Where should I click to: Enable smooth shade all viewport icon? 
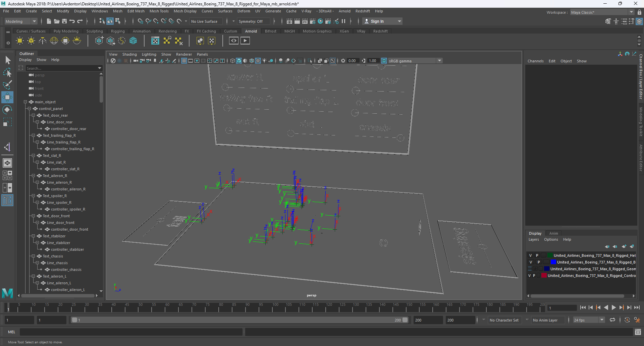239,61
